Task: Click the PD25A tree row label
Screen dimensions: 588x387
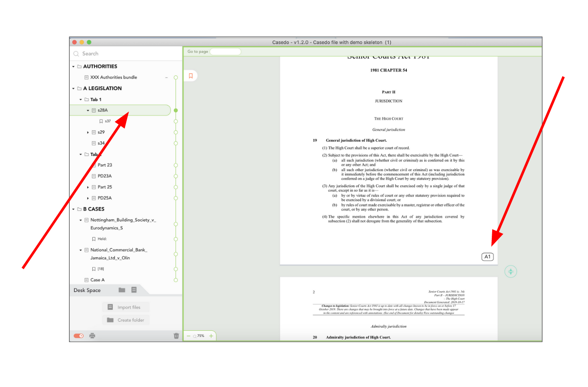Action: point(105,198)
